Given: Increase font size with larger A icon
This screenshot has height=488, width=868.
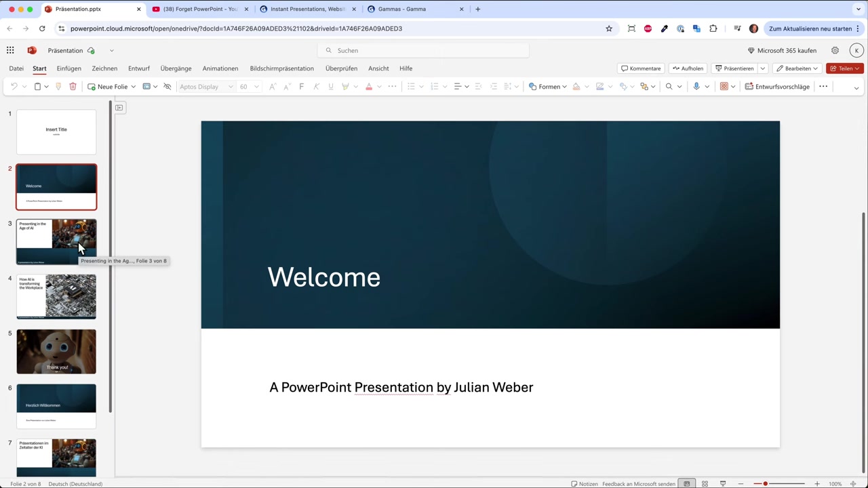Looking at the screenshot, I should [273, 87].
